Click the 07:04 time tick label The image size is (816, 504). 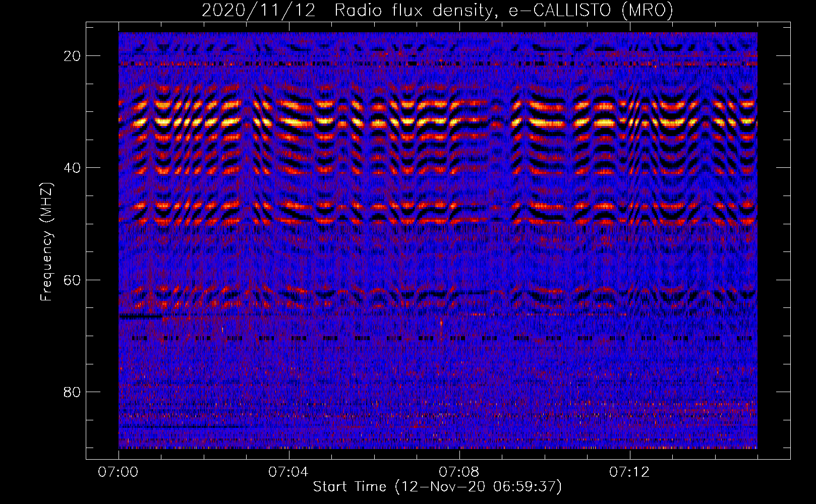tap(288, 472)
